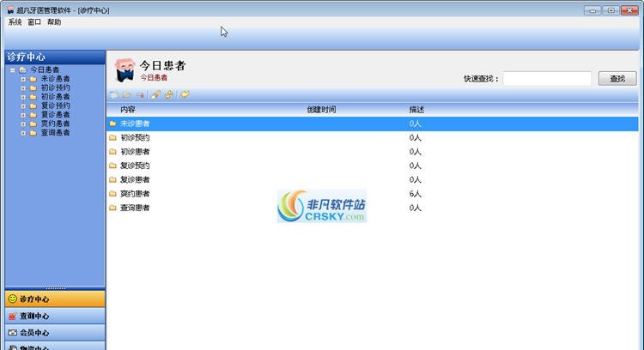Switch to the 诊疗中心 navigation panel
644x350 pixels.
pos(55,299)
